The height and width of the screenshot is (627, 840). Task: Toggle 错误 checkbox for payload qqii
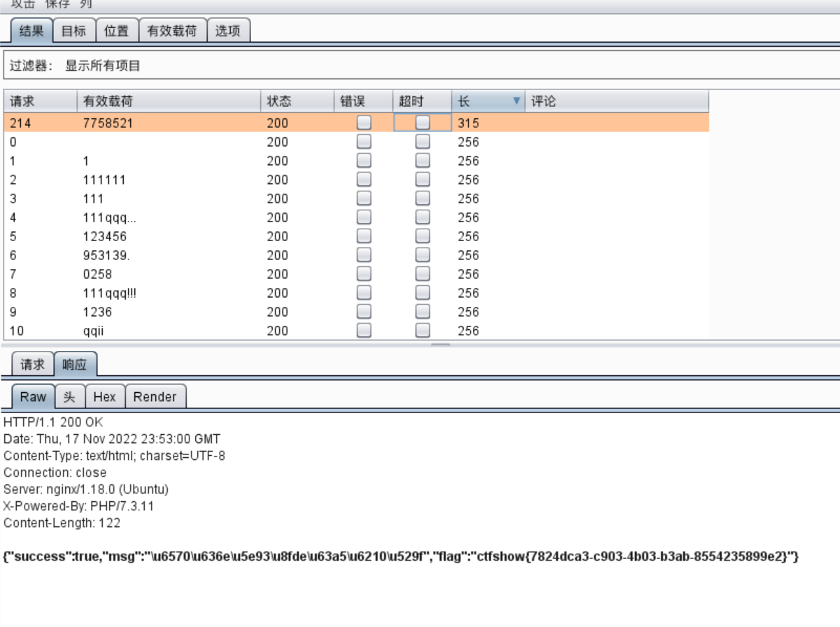[364, 331]
